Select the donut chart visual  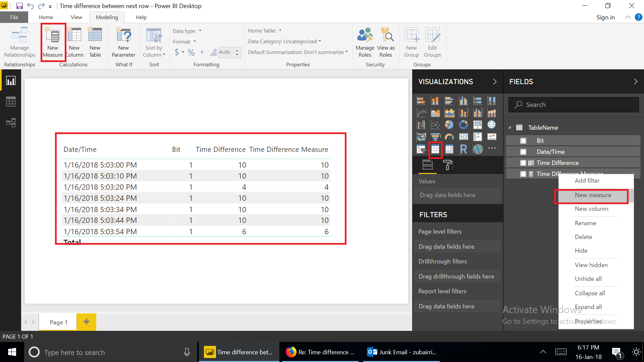463,125
